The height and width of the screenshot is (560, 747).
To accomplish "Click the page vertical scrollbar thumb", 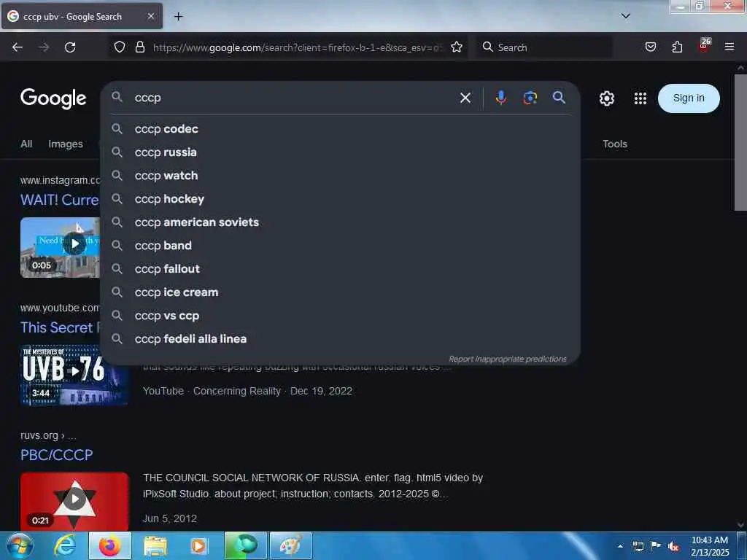I will [740, 142].
